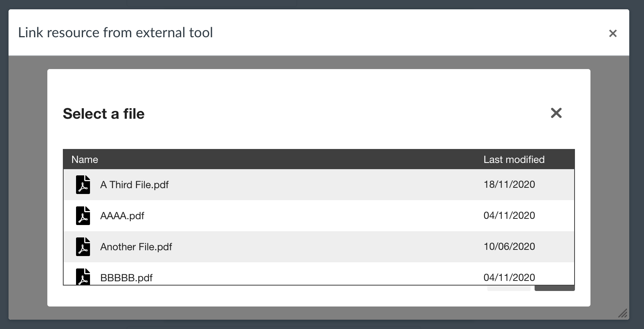644x329 pixels.
Task: Click the light cancel button near the bottom
Action: pyautogui.click(x=508, y=287)
